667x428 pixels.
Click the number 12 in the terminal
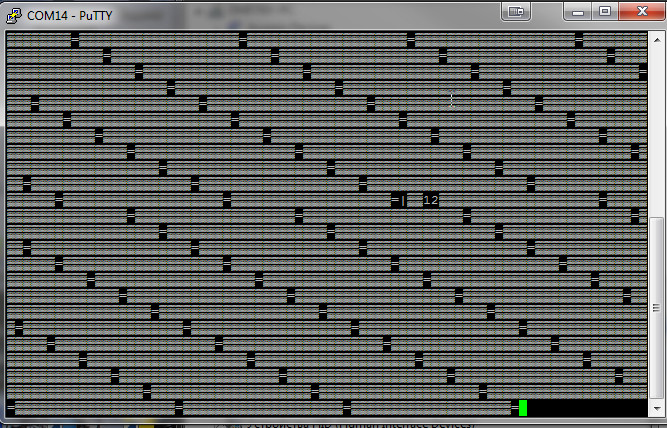(x=431, y=200)
